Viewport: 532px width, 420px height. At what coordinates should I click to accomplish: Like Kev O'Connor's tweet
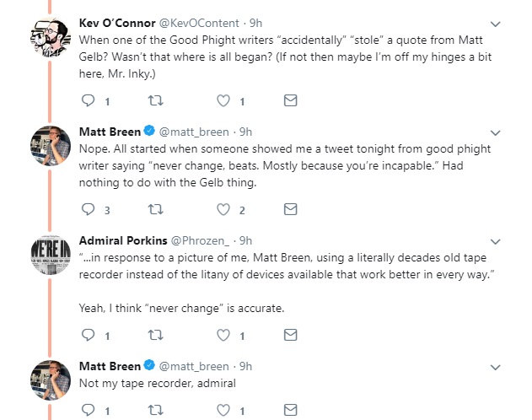(223, 100)
